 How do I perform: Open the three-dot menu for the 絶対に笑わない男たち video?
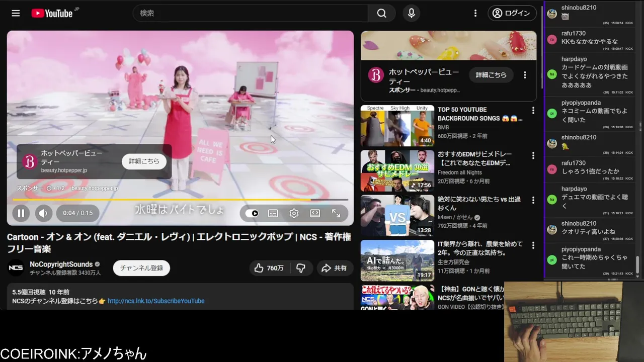pyautogui.click(x=533, y=200)
